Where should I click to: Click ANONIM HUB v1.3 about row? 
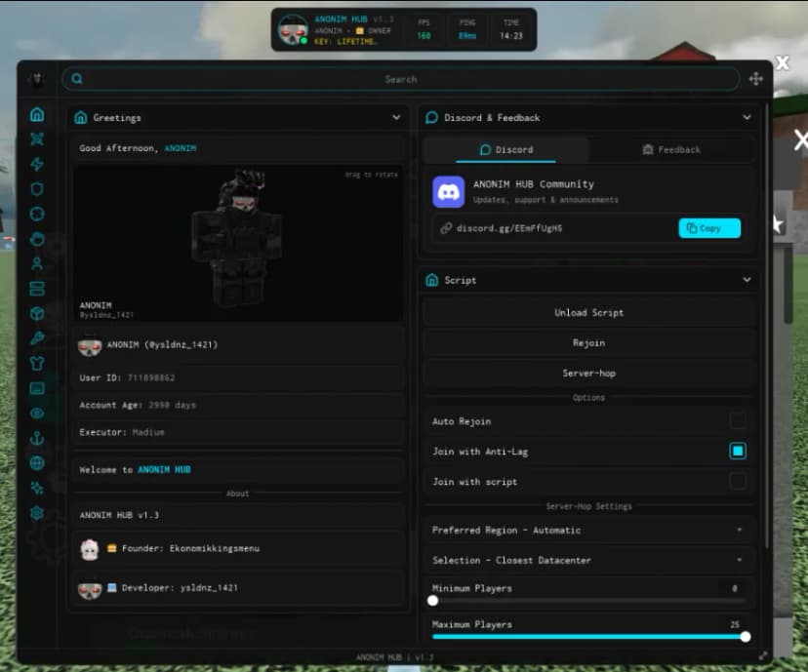pyautogui.click(x=237, y=515)
